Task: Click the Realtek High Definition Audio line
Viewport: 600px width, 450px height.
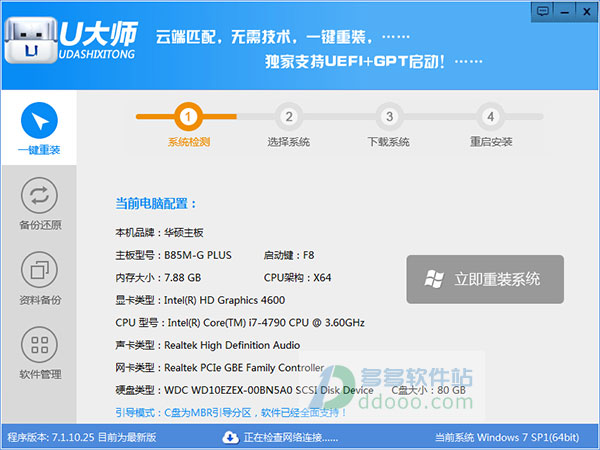Action: point(207,346)
